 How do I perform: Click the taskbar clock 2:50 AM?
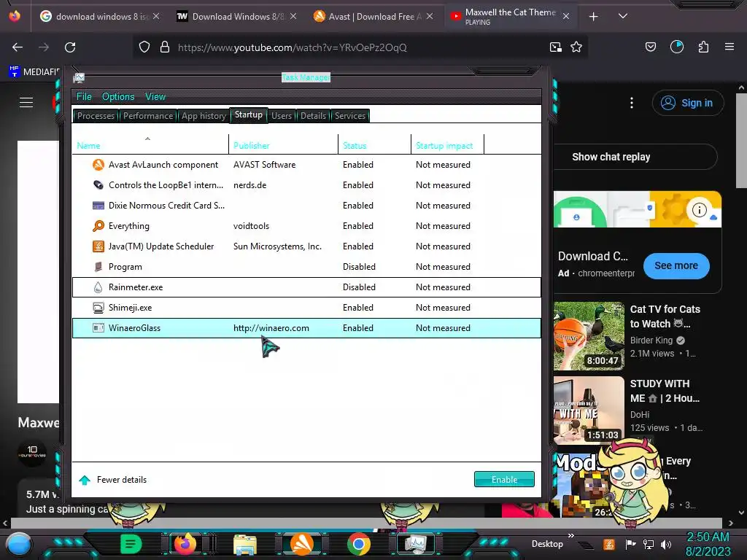click(x=708, y=537)
